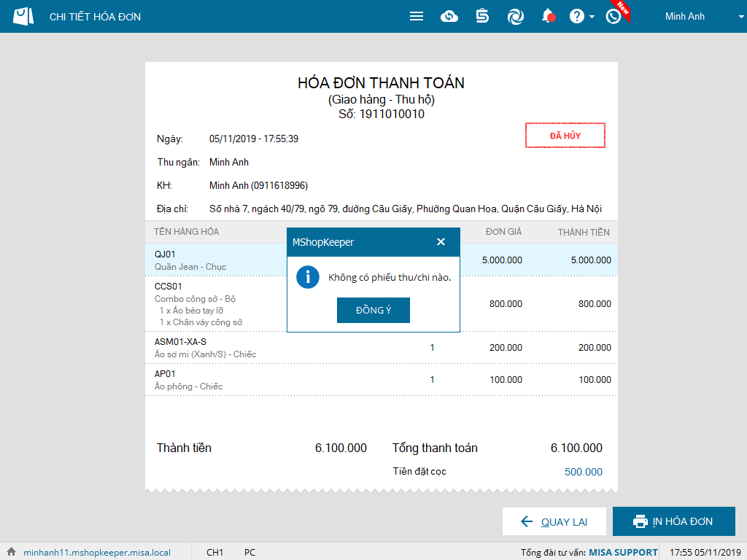Open the notifications bell

548,16
